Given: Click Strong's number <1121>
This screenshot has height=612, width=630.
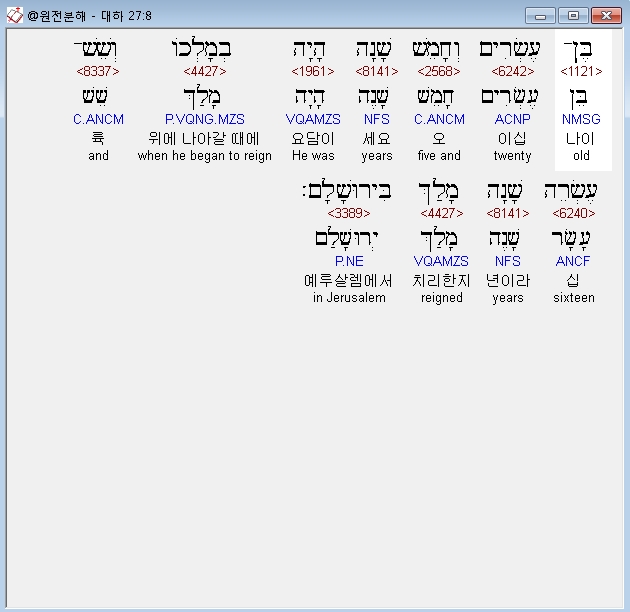Looking at the screenshot, I should (581, 72).
